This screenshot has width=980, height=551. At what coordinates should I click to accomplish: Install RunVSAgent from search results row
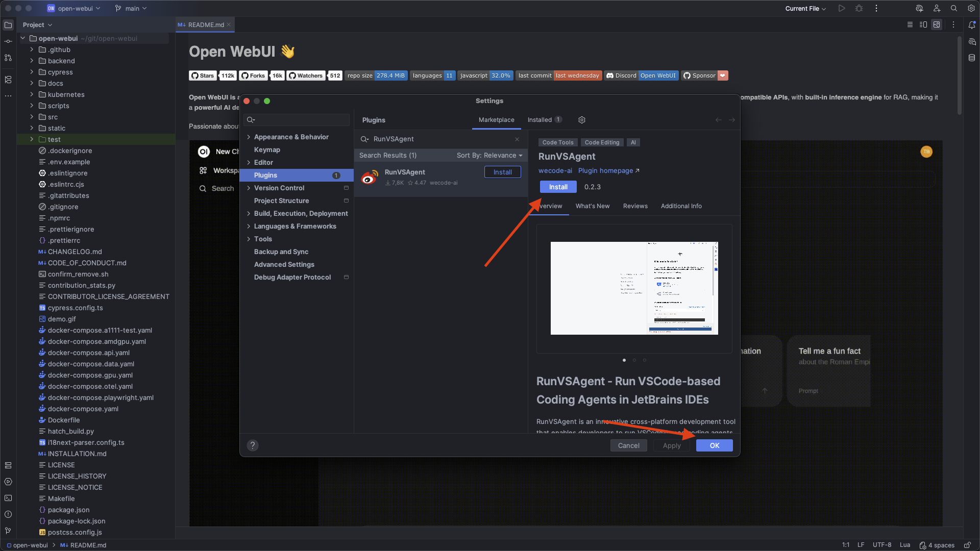(503, 172)
